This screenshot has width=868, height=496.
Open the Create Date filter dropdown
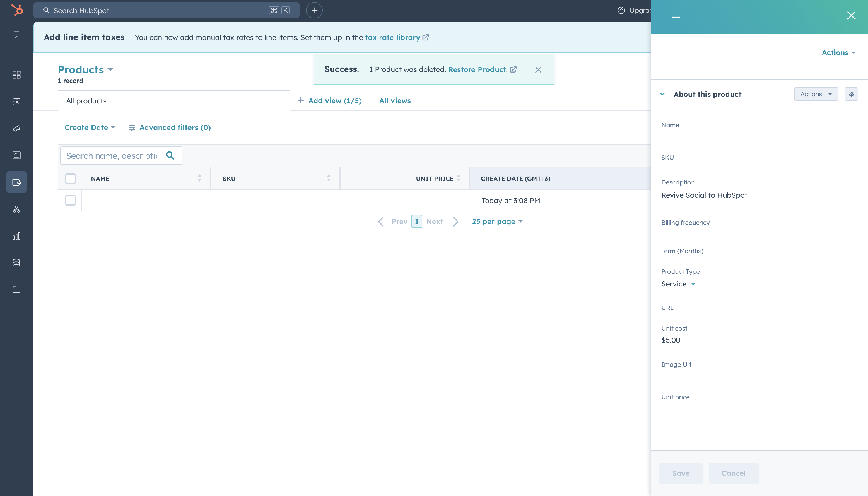(90, 127)
